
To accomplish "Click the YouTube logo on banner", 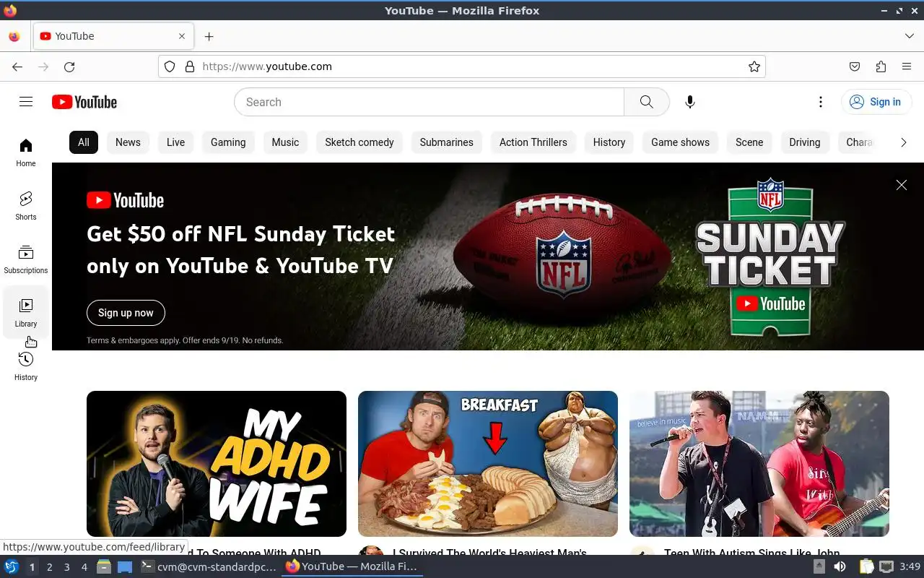I will click(x=126, y=200).
